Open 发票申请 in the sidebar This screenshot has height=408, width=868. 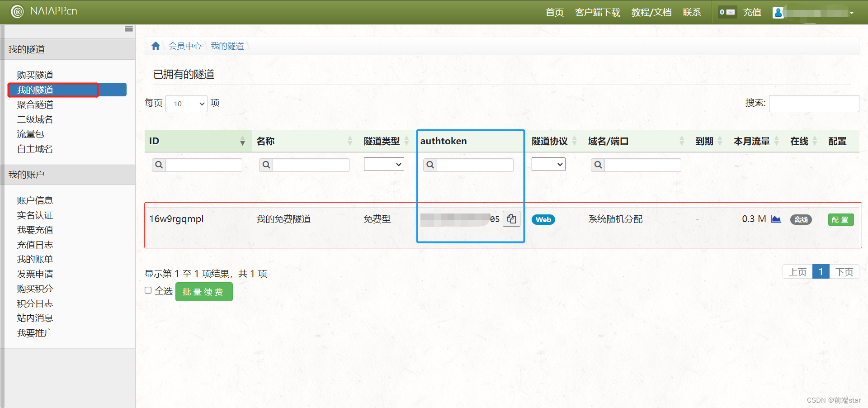(x=35, y=274)
